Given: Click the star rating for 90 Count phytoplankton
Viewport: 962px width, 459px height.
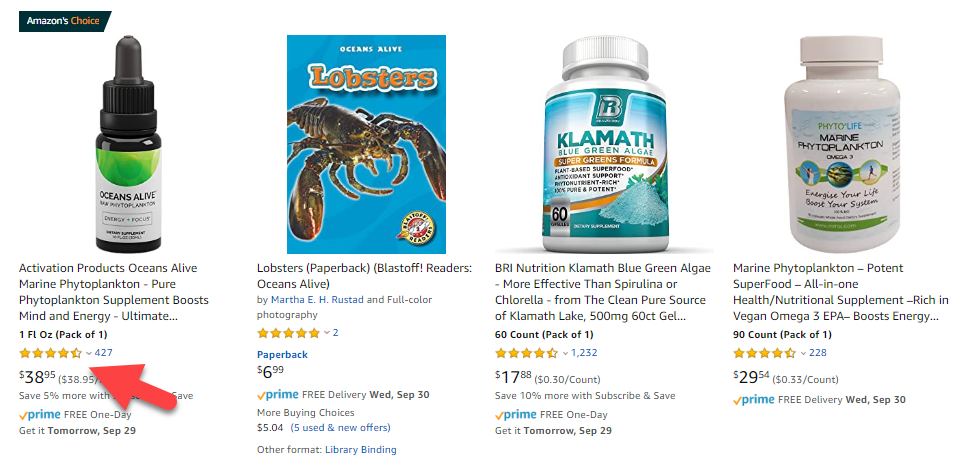Looking at the screenshot, I should click(764, 353).
